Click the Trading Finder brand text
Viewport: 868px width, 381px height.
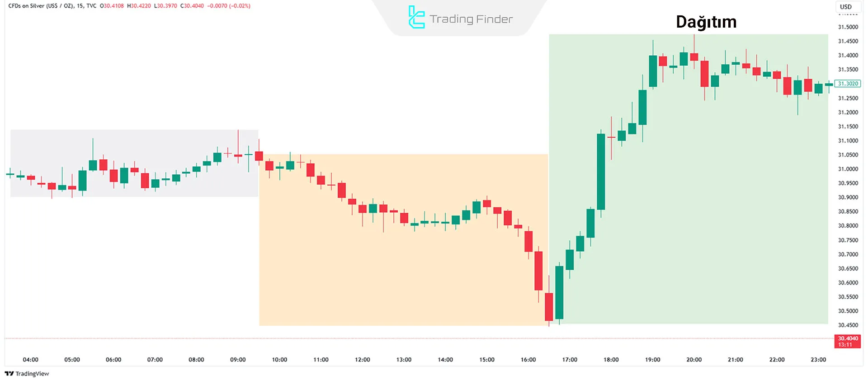(x=471, y=19)
